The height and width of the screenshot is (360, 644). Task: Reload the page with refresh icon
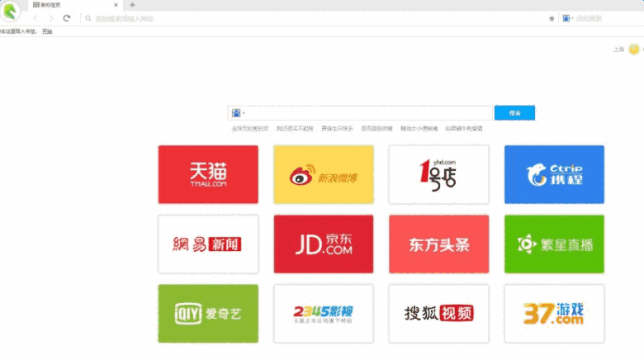[67, 18]
